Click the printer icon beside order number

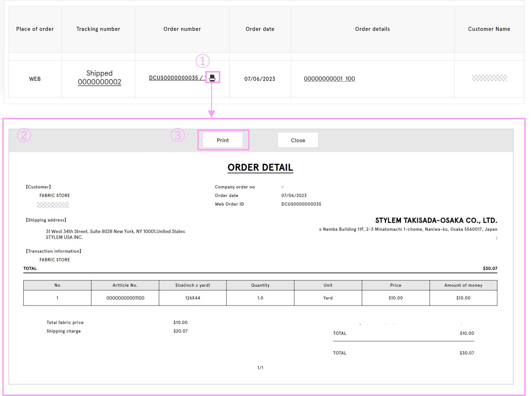click(212, 78)
